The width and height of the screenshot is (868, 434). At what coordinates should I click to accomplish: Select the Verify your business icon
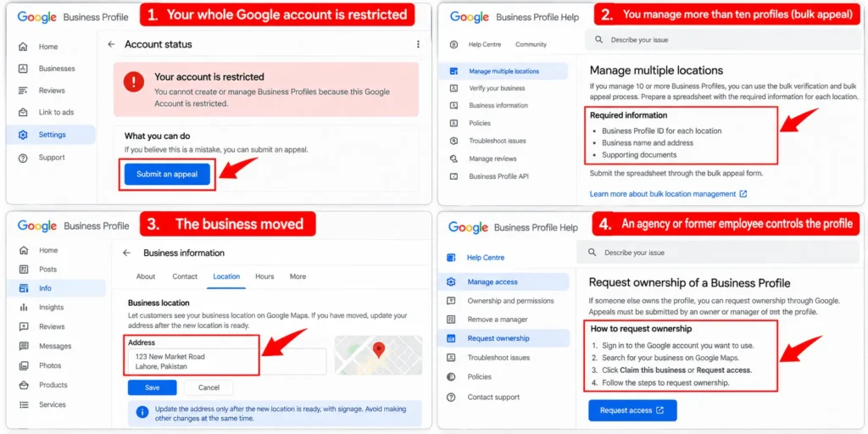click(x=454, y=88)
